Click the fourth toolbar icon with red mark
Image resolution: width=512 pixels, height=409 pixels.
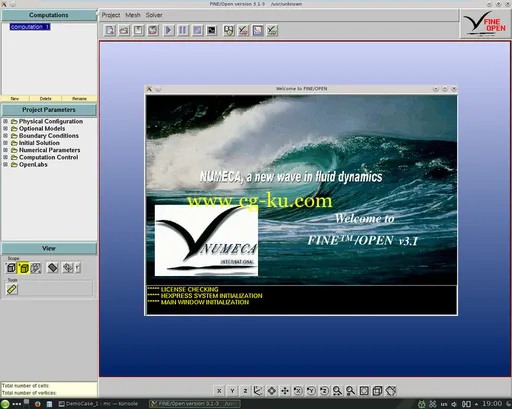click(153, 30)
